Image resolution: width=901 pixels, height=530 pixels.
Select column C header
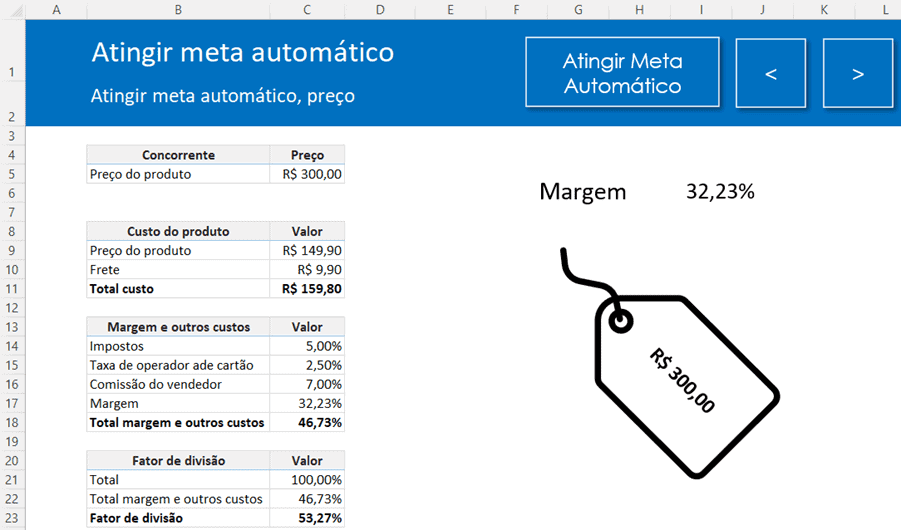click(x=307, y=9)
